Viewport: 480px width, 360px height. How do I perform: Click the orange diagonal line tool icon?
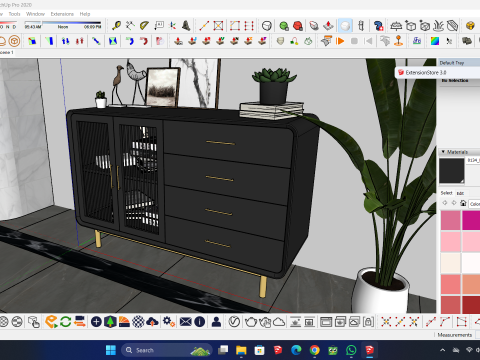click(x=204, y=25)
